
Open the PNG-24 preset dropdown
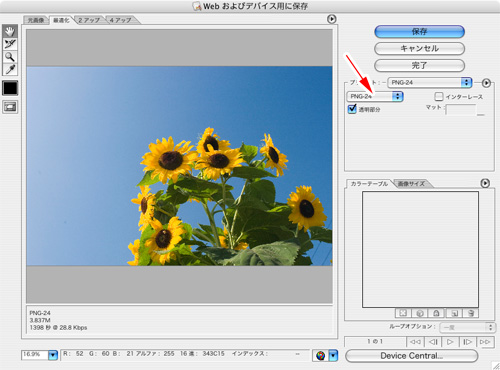(430, 82)
